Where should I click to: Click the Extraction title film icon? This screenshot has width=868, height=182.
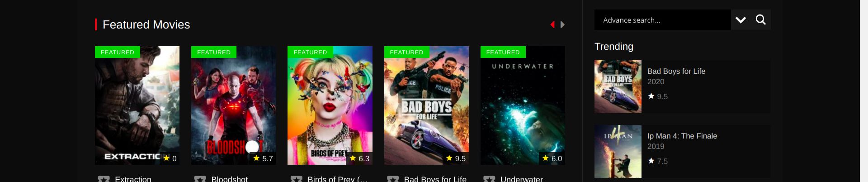point(104,179)
